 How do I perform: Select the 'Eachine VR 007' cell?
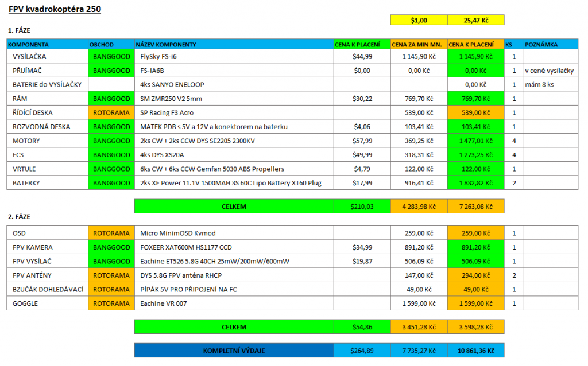[163, 303]
